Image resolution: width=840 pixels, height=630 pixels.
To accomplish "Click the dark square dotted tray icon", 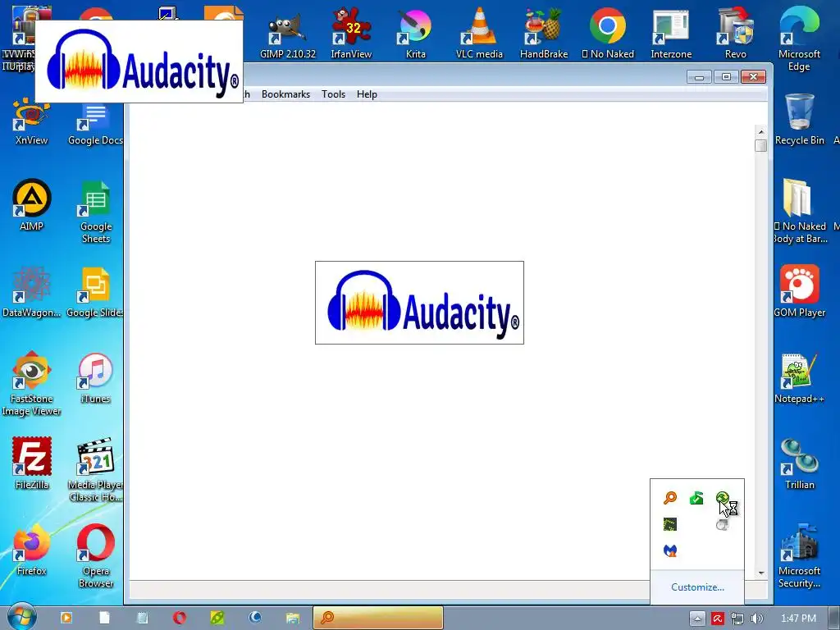I will [x=670, y=524].
